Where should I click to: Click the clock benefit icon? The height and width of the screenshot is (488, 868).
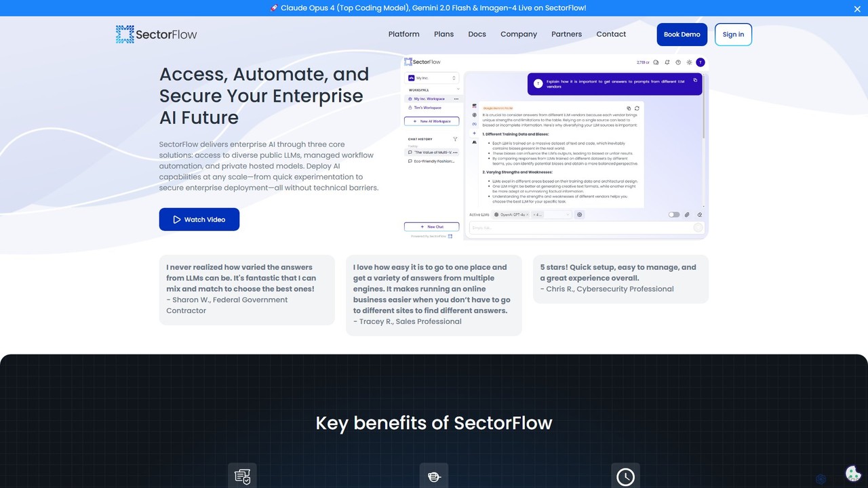click(x=625, y=477)
